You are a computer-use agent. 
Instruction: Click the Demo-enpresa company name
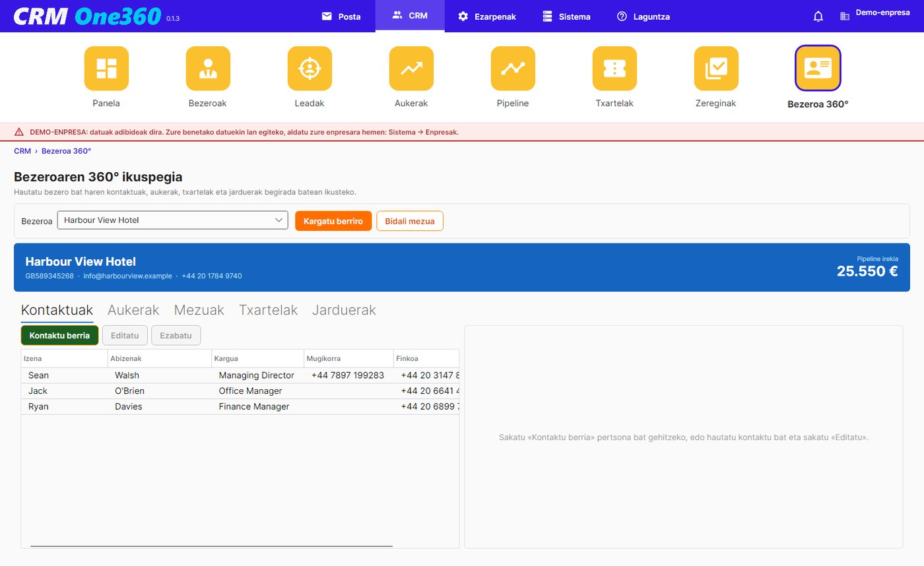882,13
